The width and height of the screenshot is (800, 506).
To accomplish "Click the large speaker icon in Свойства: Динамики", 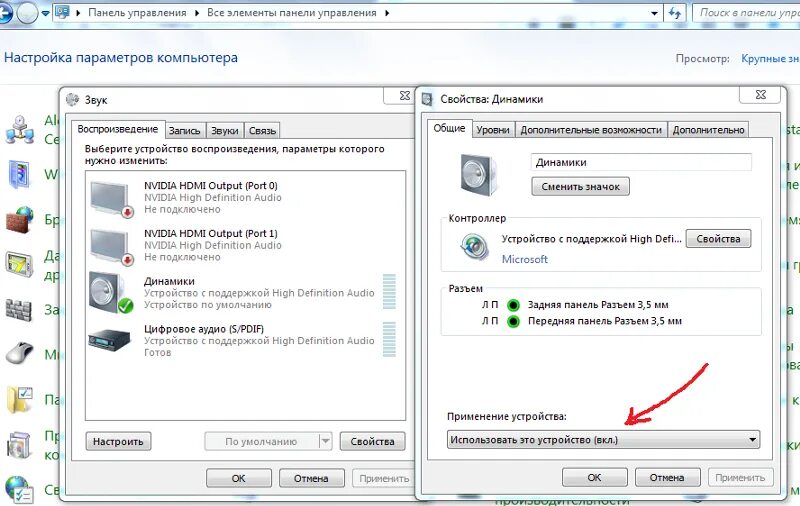I will click(479, 175).
